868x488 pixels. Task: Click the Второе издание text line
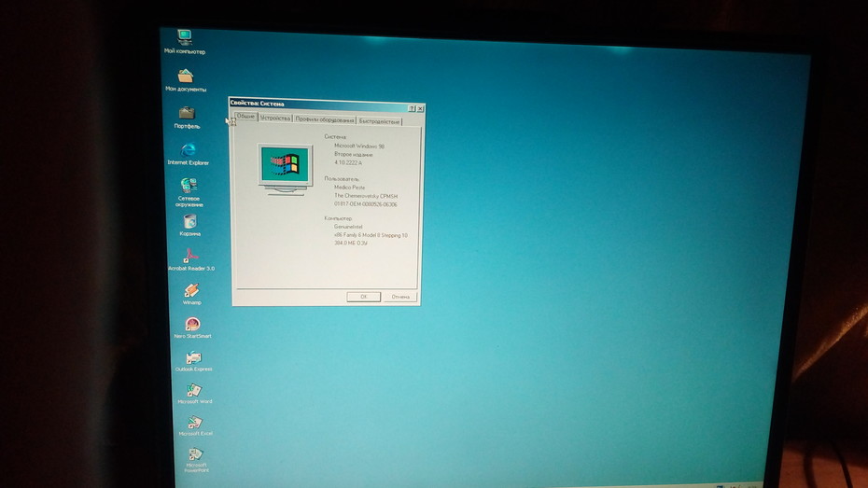coord(353,154)
